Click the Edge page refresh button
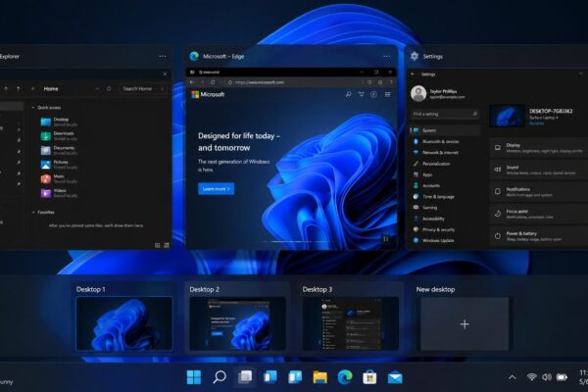 (x=213, y=82)
